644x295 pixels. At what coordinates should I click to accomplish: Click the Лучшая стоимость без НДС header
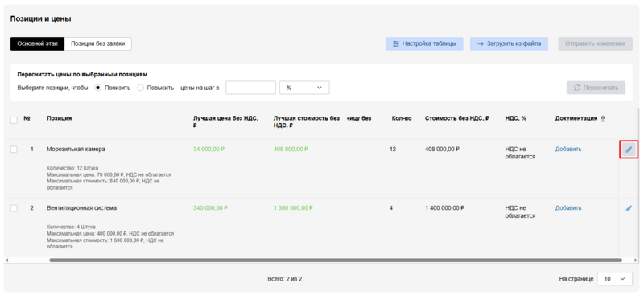(307, 121)
